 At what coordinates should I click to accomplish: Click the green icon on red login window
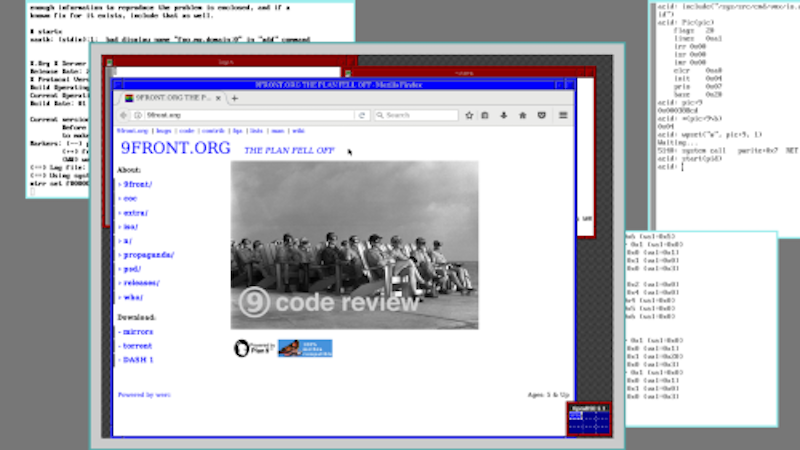[109, 62]
